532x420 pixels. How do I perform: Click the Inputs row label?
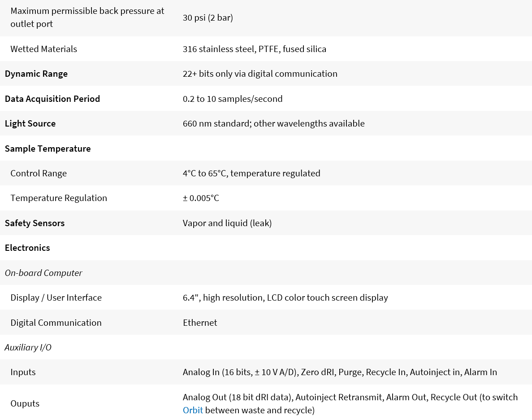pyautogui.click(x=23, y=372)
